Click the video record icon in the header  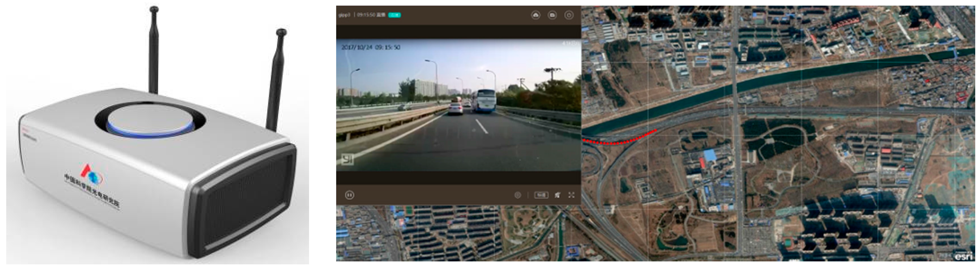[552, 15]
